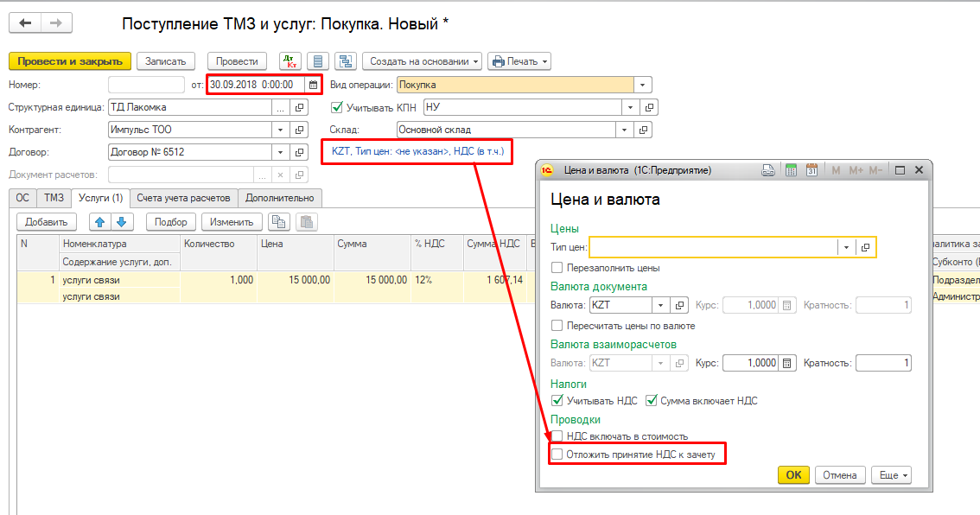The image size is (980, 515).
Task: Click the M memory button in the dialog title bar
Action: [x=836, y=170]
